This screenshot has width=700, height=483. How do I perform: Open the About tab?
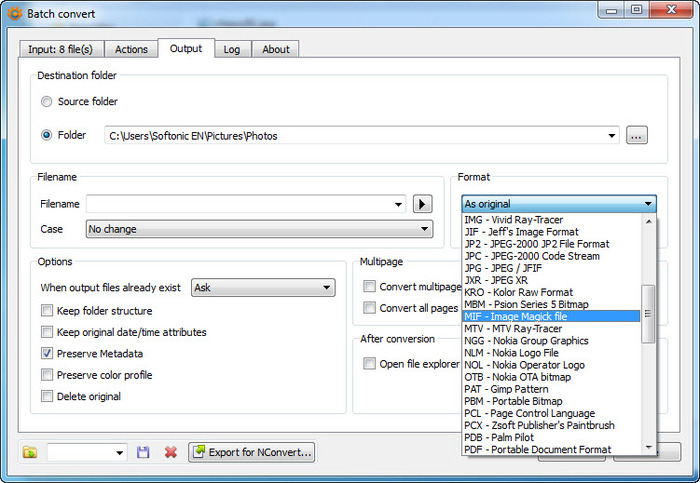click(276, 49)
